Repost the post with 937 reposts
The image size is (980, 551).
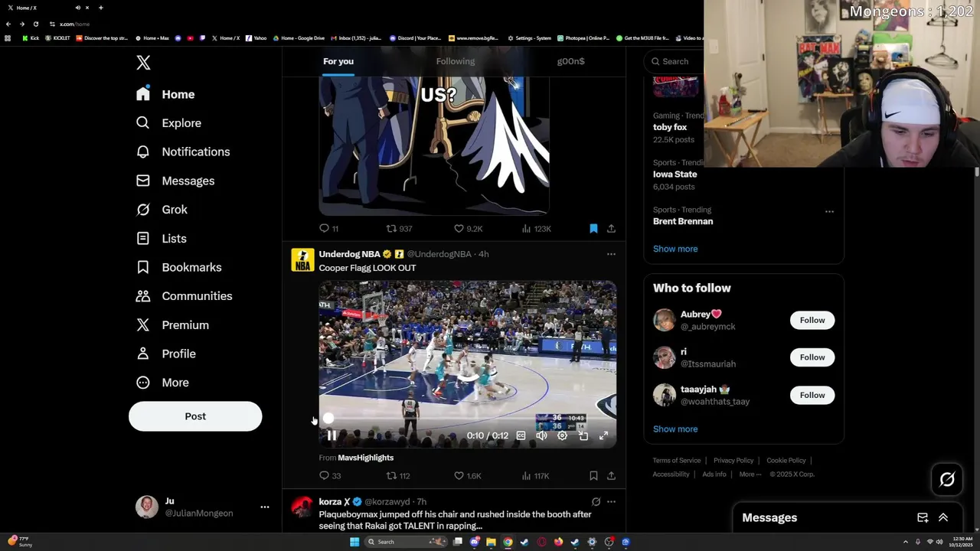click(x=398, y=228)
